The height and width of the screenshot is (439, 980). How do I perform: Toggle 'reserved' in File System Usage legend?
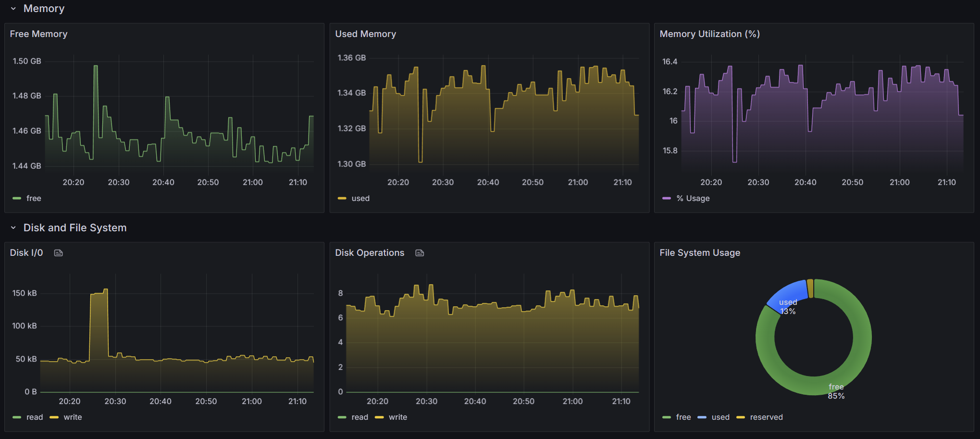(x=766, y=417)
